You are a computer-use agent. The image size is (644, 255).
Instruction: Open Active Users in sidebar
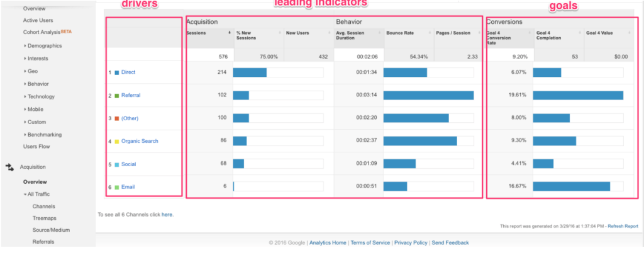tap(38, 20)
